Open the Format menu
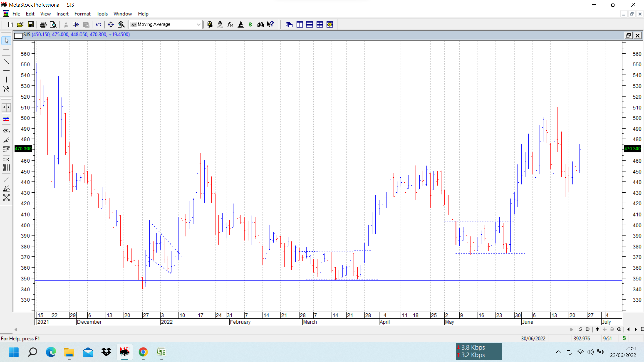The height and width of the screenshot is (362, 644). coord(83,14)
